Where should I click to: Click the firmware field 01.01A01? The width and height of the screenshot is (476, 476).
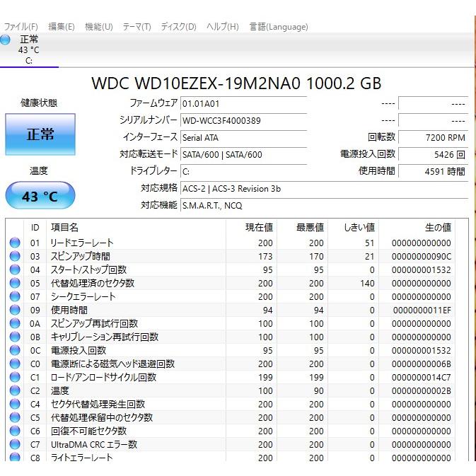pyautogui.click(x=243, y=104)
